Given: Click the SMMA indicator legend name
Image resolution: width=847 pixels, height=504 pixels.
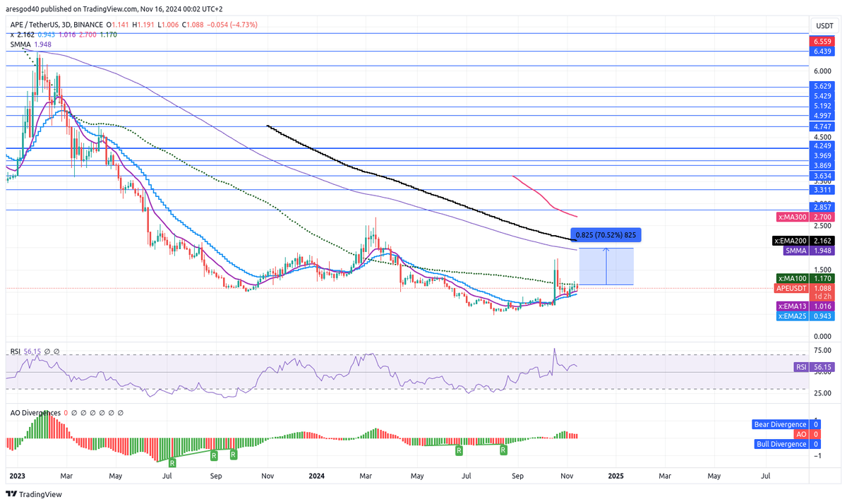Looking at the screenshot, I should [20, 44].
